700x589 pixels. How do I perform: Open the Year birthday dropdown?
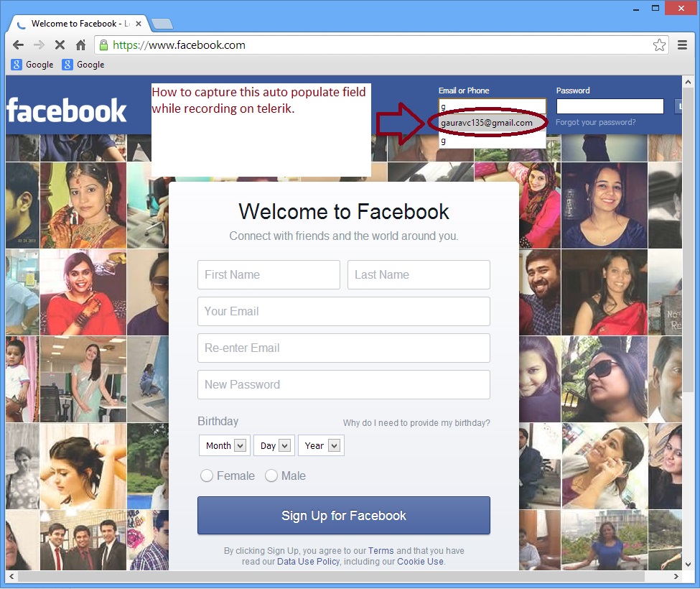tap(321, 445)
